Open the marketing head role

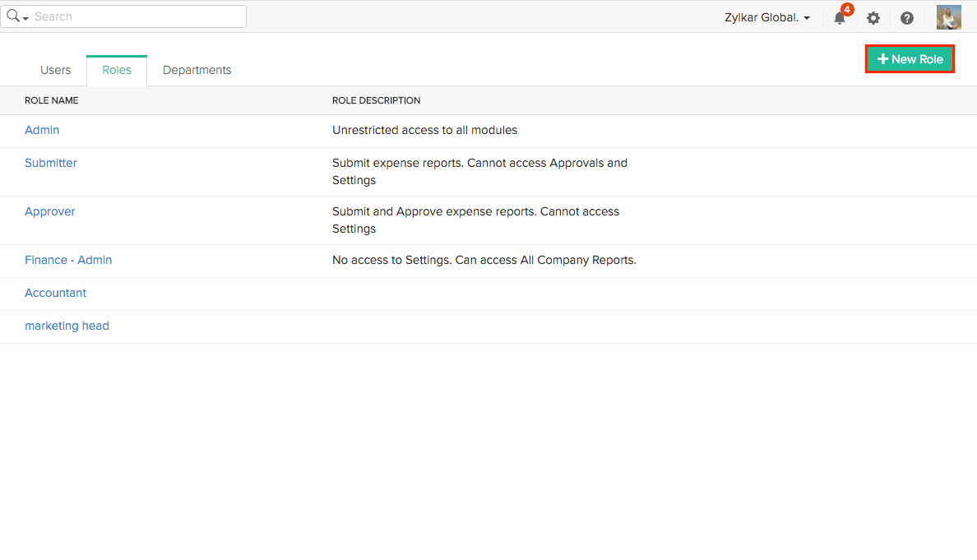(67, 326)
